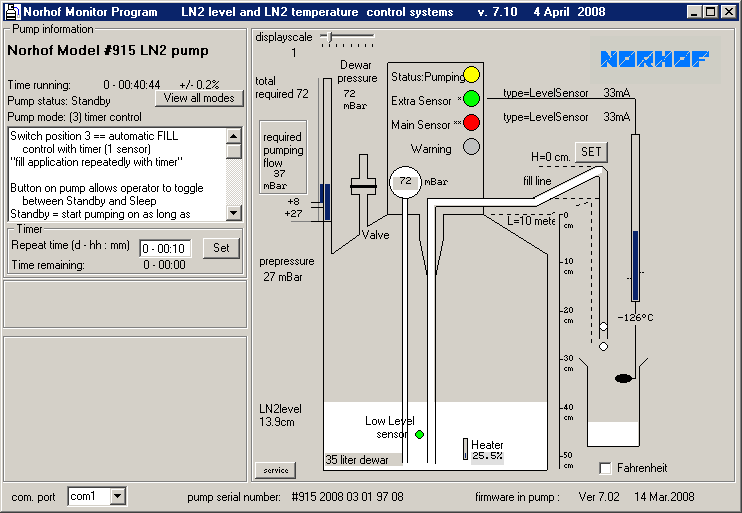742x513 pixels.
Task: Click the 'LN2level 13.9cm' label
Action: pyautogui.click(x=280, y=415)
